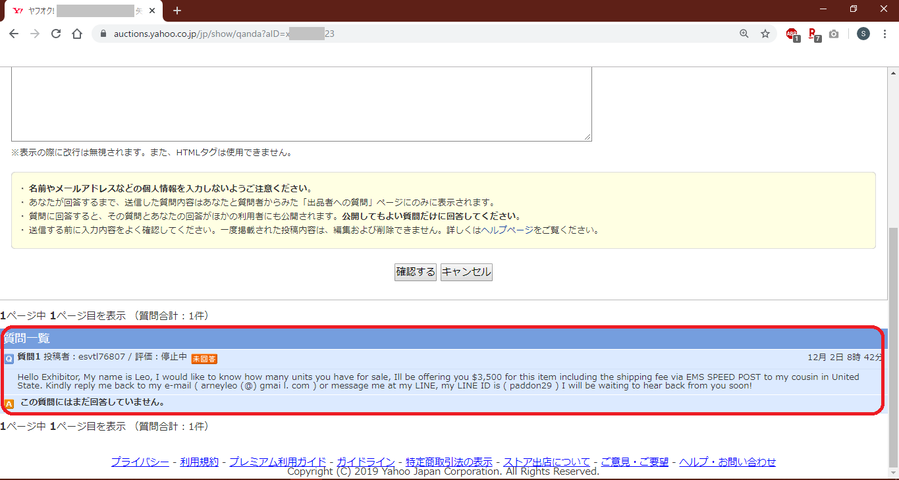Image resolution: width=899 pixels, height=480 pixels.
Task: Click the この質問にはまだ回答していません text
Action: point(92,402)
